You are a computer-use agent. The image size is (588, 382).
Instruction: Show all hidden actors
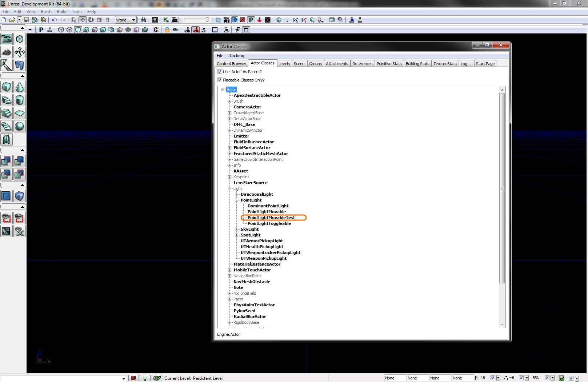[x=20, y=231]
